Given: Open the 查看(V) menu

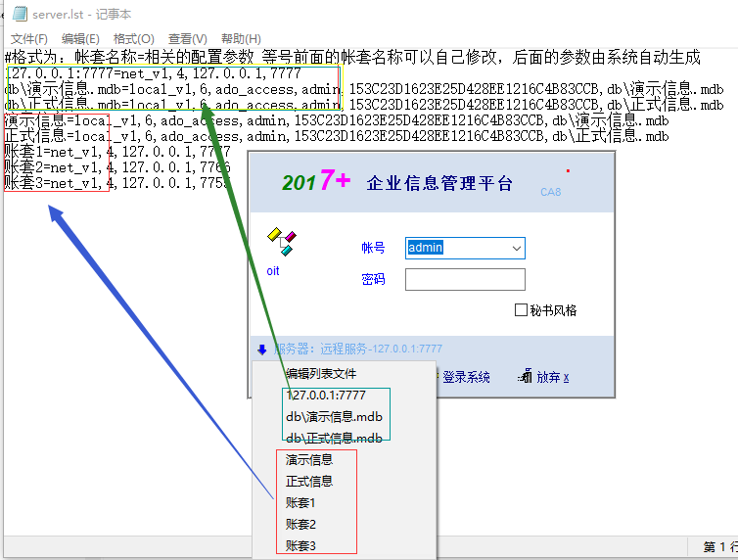Looking at the screenshot, I should click(187, 38).
